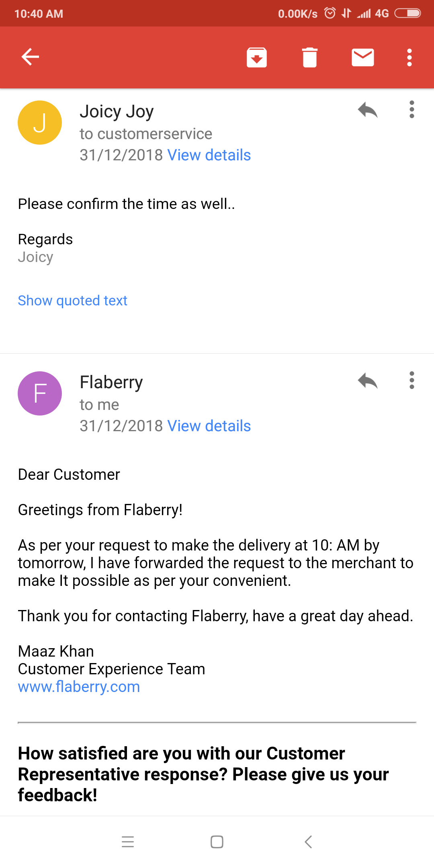Mark the conversation as unread
The height and width of the screenshot is (868, 434).
click(362, 57)
